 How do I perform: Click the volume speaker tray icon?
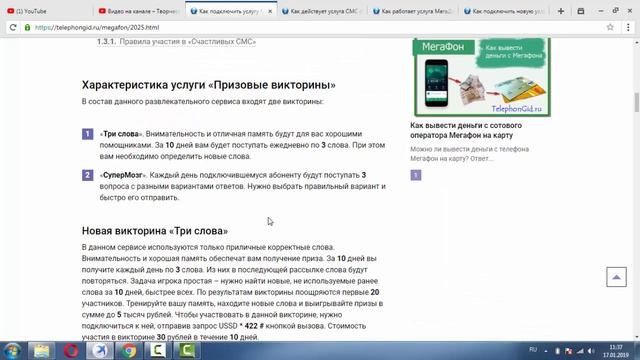tap(591, 351)
